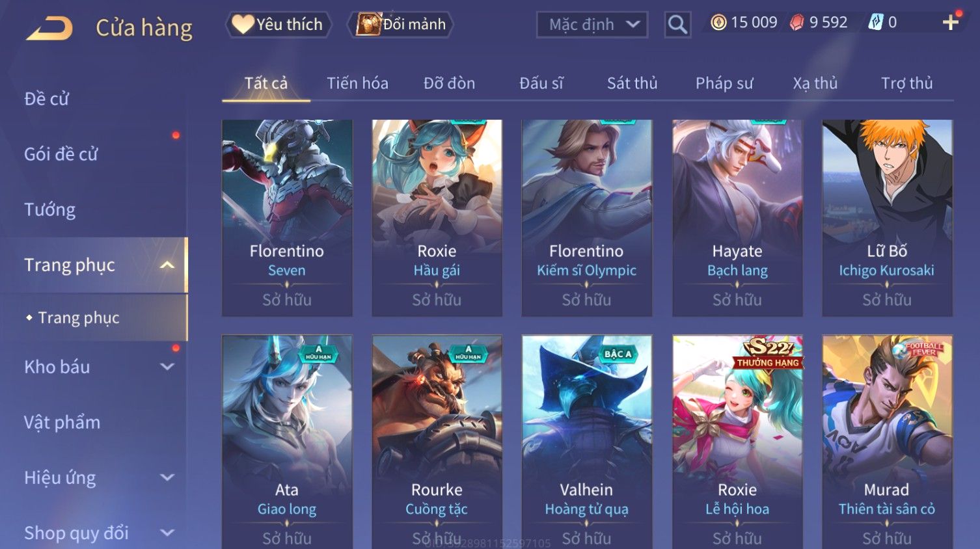
Task: Tap the red ruby currency icon
Action: [x=797, y=23]
